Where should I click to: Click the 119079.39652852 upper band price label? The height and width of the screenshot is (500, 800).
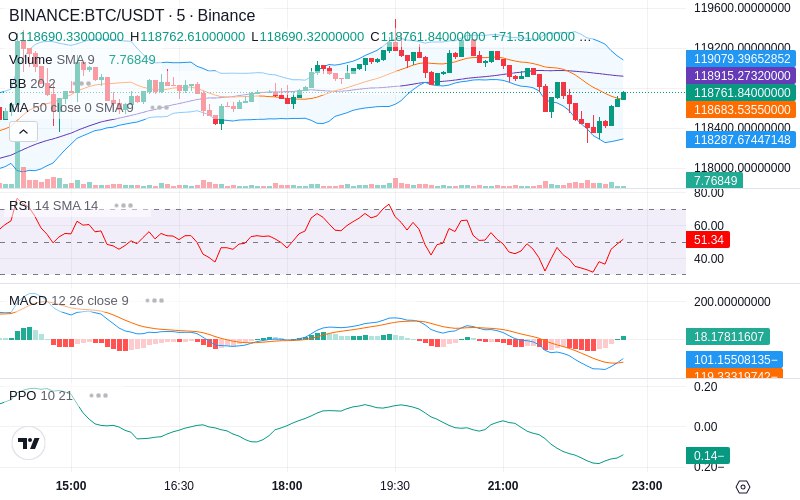click(x=741, y=59)
